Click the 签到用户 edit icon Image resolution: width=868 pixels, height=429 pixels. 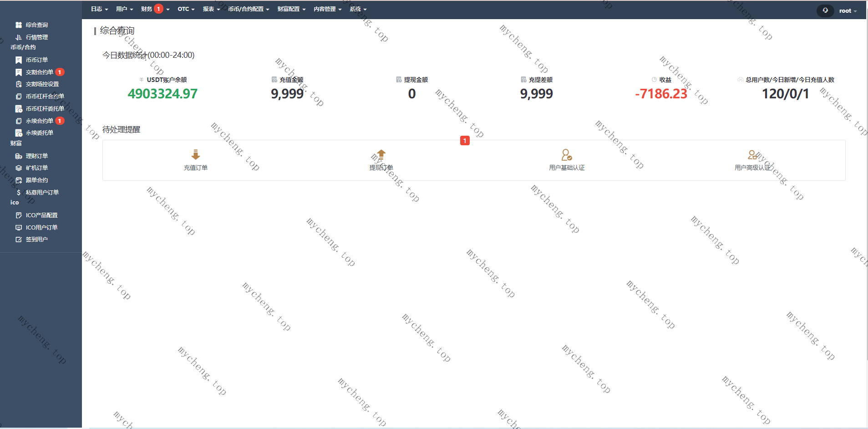[x=19, y=240]
